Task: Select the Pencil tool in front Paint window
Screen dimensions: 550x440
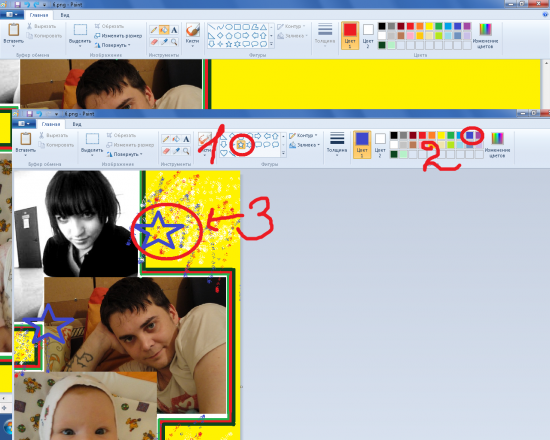Action: pos(166,139)
